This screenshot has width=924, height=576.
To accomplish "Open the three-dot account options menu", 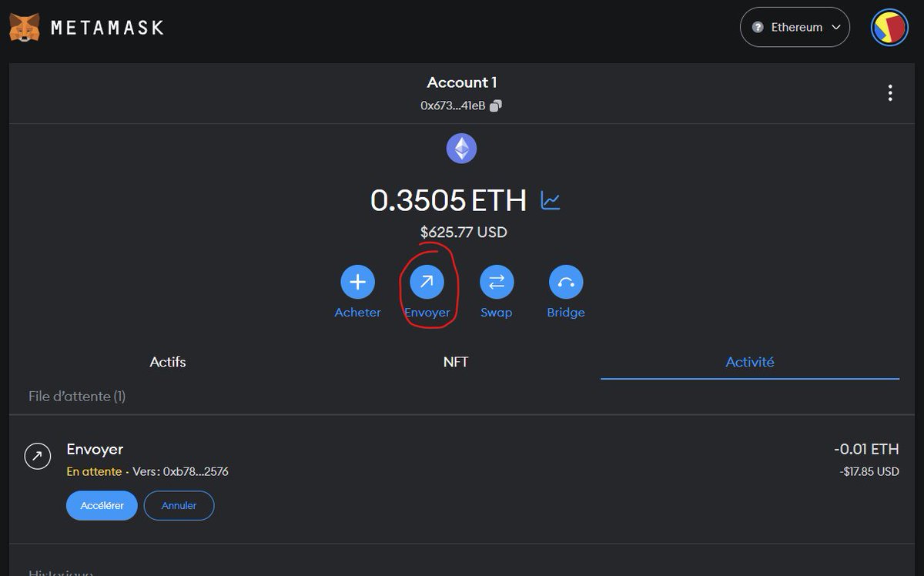I will (x=890, y=93).
